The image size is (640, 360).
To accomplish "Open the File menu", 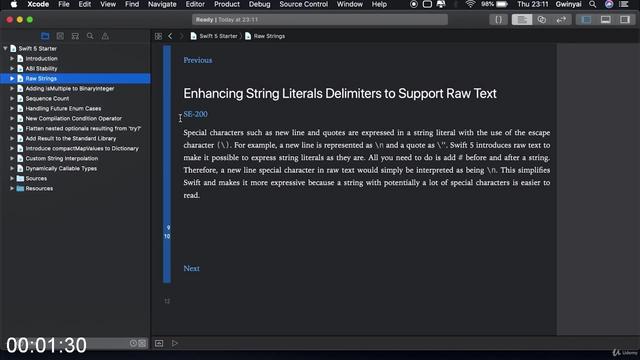I will 64,4.
